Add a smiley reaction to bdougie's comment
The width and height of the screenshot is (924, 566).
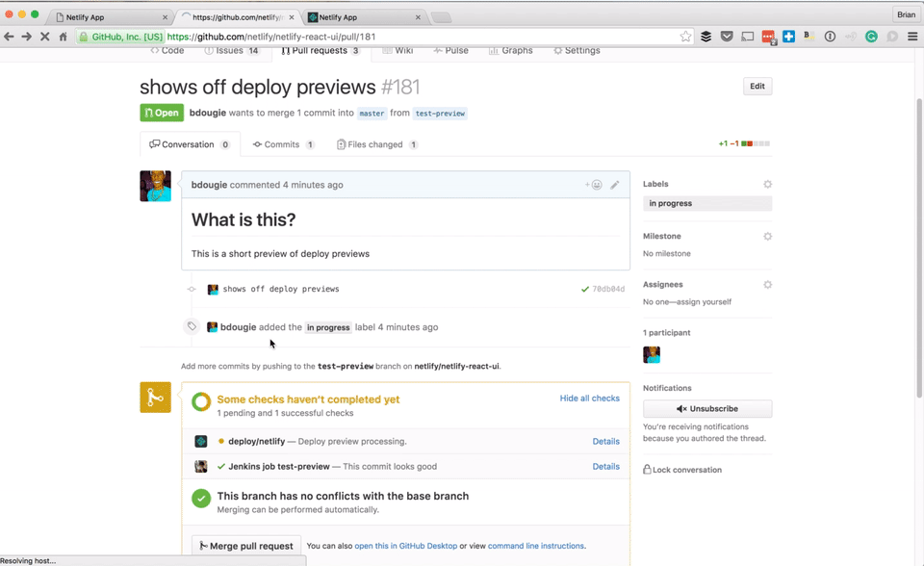[597, 185]
